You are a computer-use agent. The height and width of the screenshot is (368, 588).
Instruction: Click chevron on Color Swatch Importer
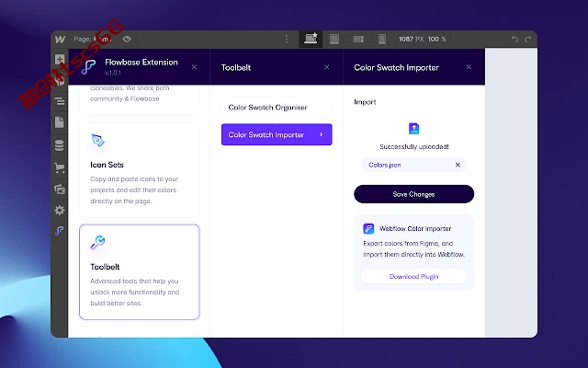pos(322,134)
